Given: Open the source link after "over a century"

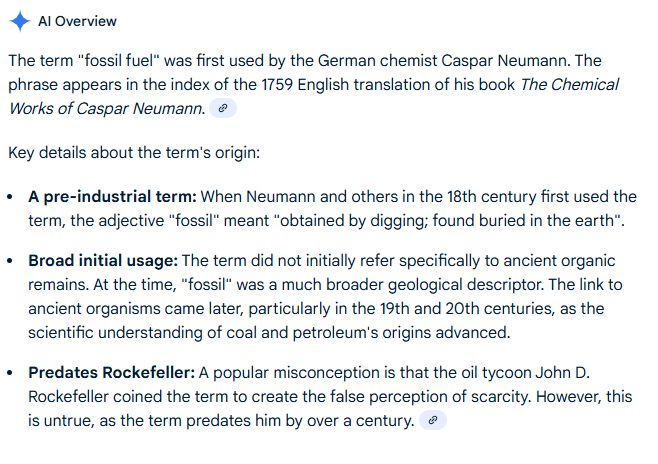Looking at the screenshot, I should click(x=432, y=421).
